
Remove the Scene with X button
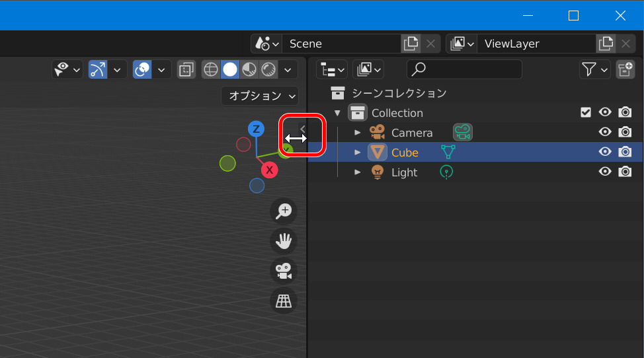pyautogui.click(x=430, y=44)
